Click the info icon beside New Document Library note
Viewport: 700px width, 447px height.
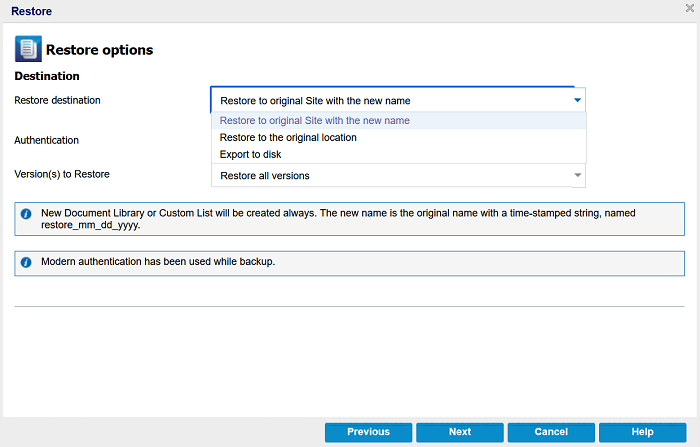click(26, 214)
